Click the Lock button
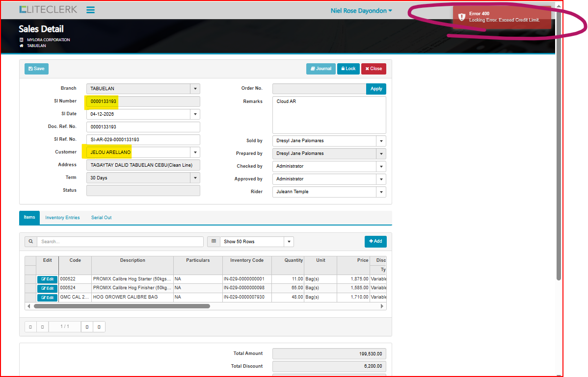This screenshot has width=588, height=377. pos(348,69)
